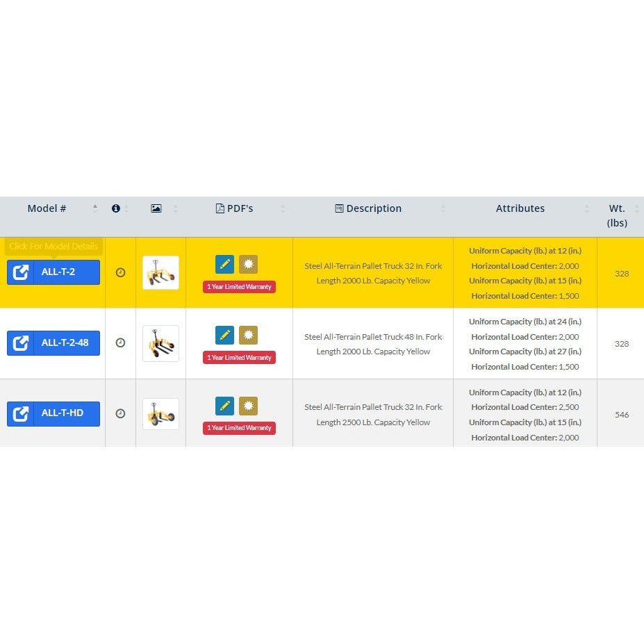Open blue pencil PDF for ALL-T-2
The width and height of the screenshot is (644, 644).
click(224, 264)
